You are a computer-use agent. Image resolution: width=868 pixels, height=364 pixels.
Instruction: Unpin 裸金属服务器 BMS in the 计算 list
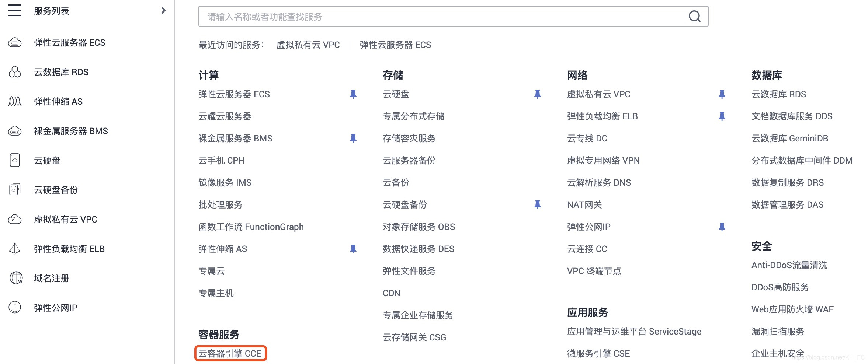coord(353,139)
